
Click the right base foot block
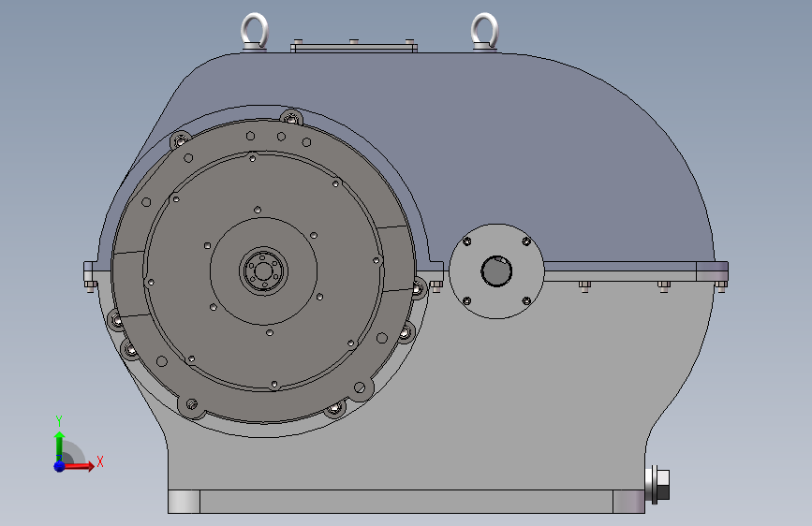628,502
